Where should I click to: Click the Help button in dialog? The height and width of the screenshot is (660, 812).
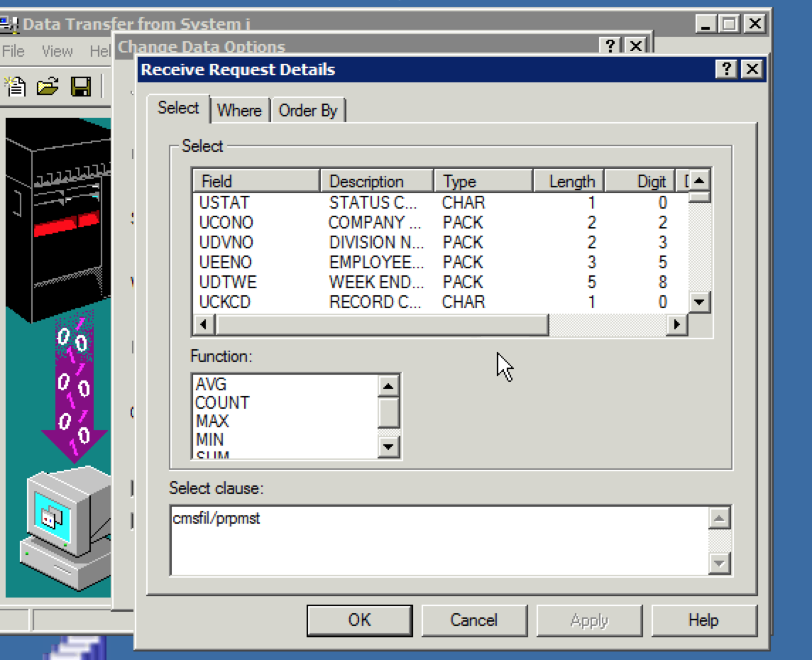pos(703,620)
